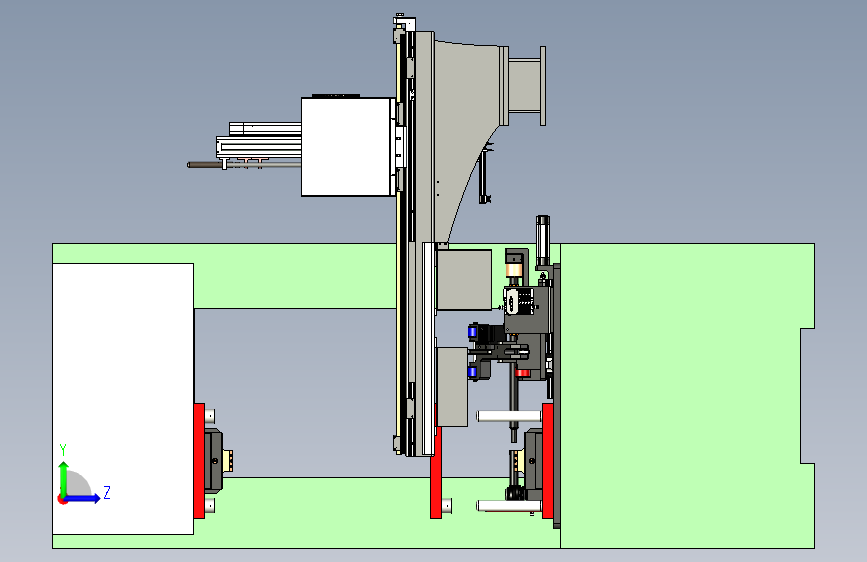
Task: Select the copper-colored coil cylinder
Action: 514,270
